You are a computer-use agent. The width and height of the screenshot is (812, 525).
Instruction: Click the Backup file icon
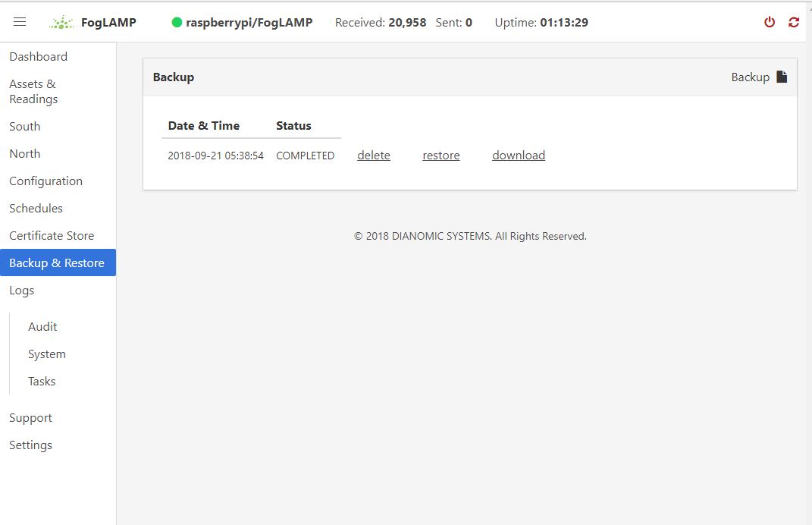pyautogui.click(x=782, y=77)
